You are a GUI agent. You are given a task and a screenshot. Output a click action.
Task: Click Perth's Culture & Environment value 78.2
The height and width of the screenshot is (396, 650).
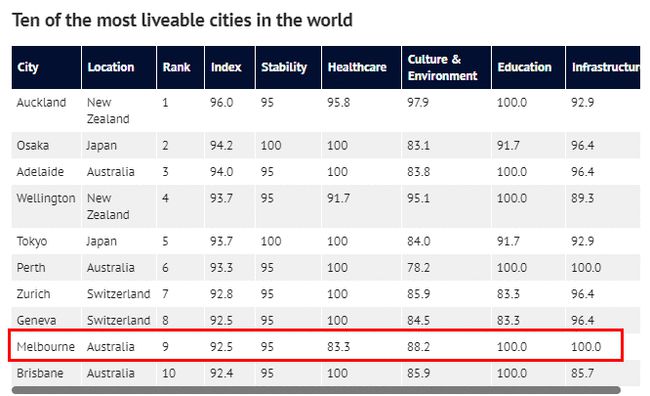tap(418, 267)
